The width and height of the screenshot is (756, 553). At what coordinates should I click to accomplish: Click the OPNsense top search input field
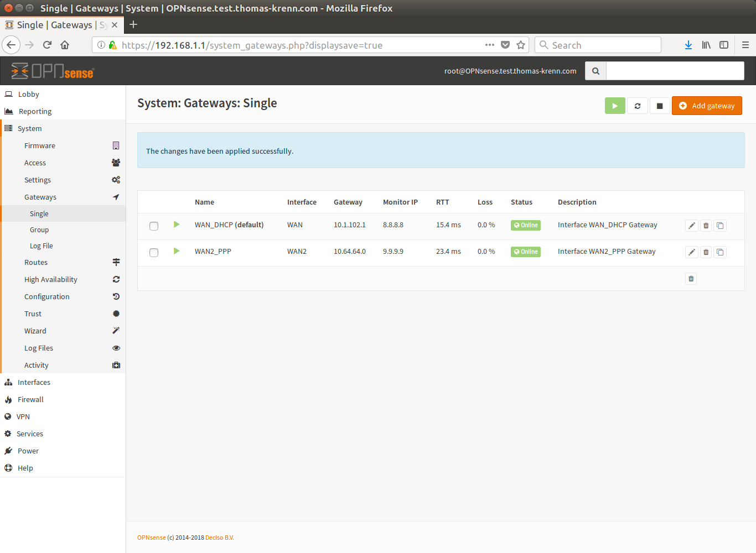click(675, 71)
